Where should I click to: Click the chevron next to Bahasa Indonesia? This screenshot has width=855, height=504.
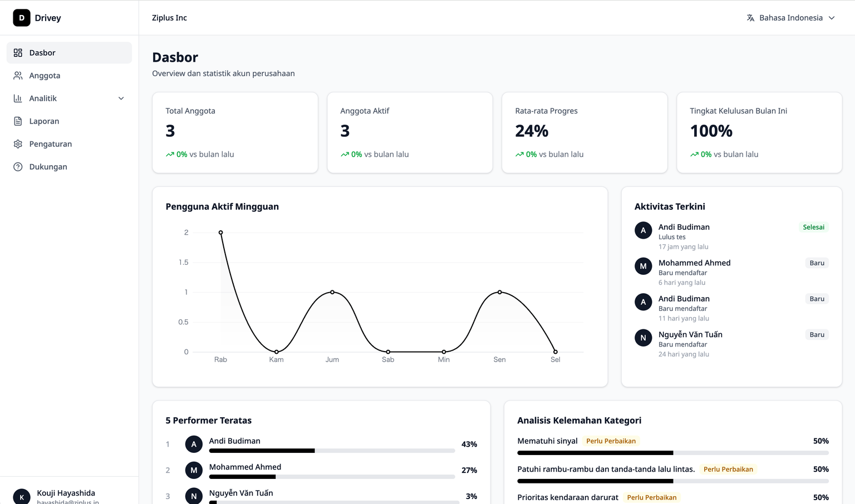(832, 18)
